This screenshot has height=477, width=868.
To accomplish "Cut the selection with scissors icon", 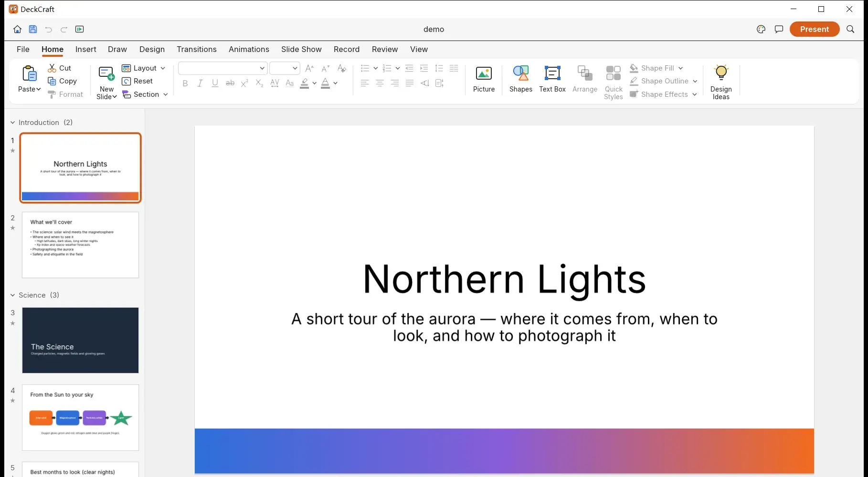I will [x=60, y=68].
